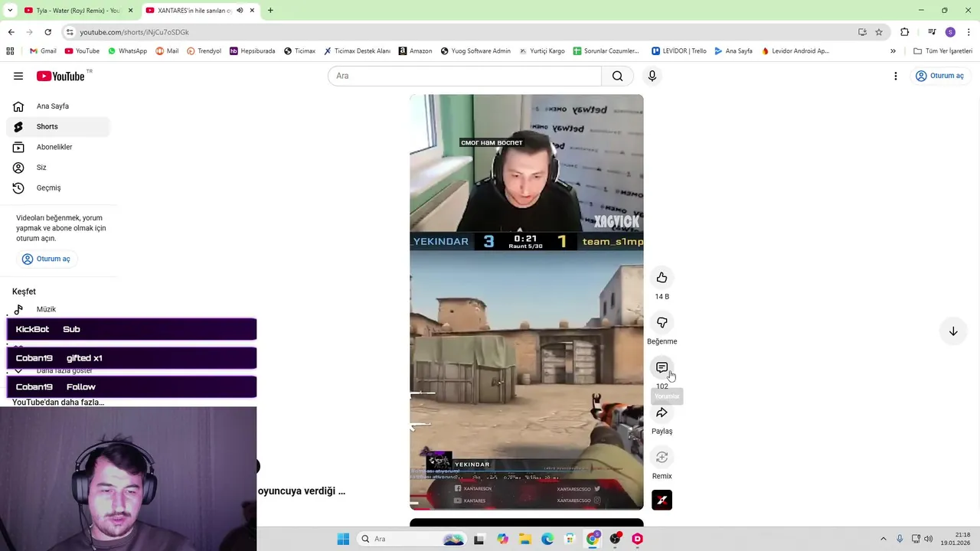Reload the current page
Viewport: 980px width, 551px height.
pos(47,32)
